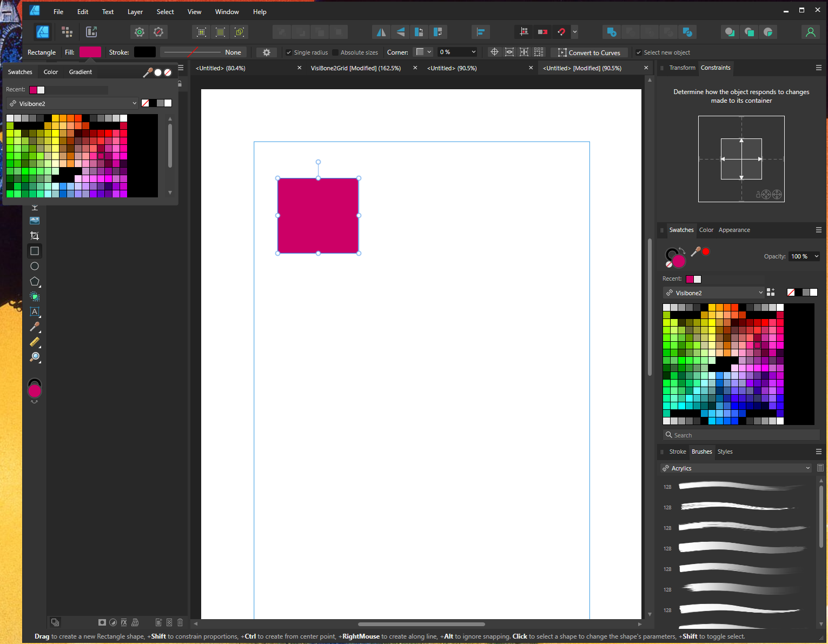Click the Flip Horizontal toolbar icon
The image size is (828, 644).
pos(381,32)
